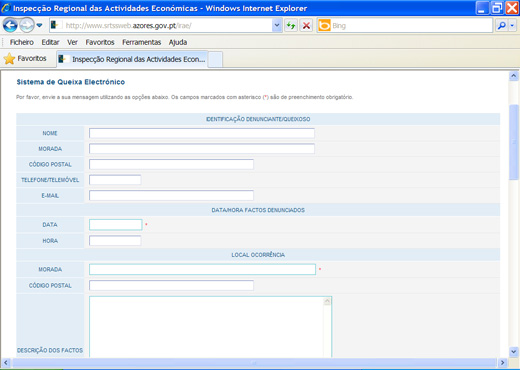Click the IDENTIFICAÇÃO DENUNCIANTE/QUEIXOSO section header
This screenshot has width=520, height=370.
pos(258,119)
